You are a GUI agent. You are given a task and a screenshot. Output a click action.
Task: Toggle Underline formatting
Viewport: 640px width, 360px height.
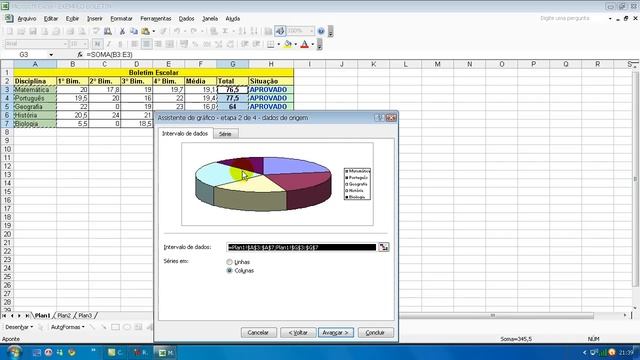120,44
